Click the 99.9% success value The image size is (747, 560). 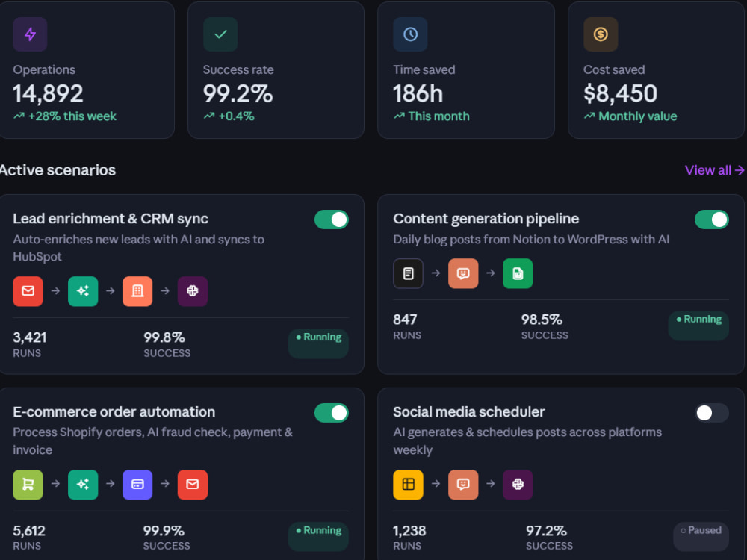tap(164, 531)
